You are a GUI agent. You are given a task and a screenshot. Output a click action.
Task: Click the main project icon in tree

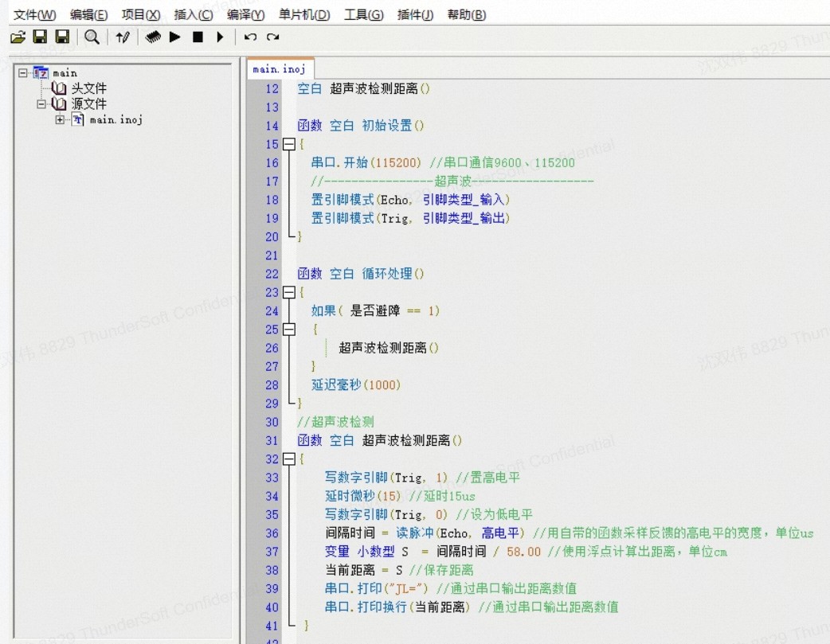41,72
